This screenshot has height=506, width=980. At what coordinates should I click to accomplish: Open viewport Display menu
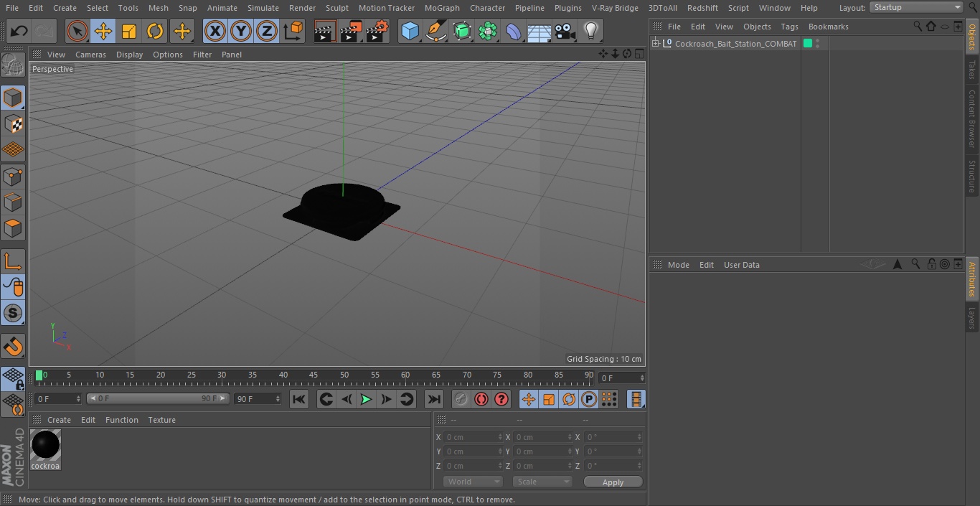click(129, 55)
